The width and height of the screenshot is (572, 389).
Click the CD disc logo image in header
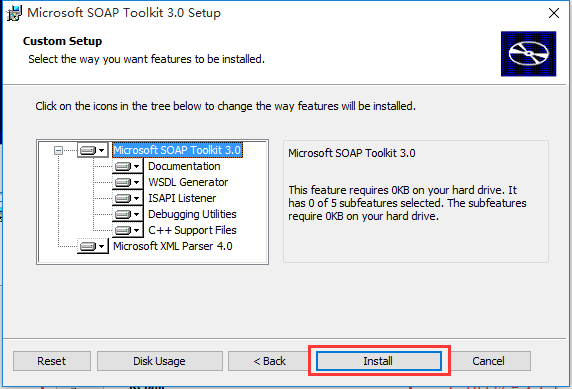pos(529,54)
